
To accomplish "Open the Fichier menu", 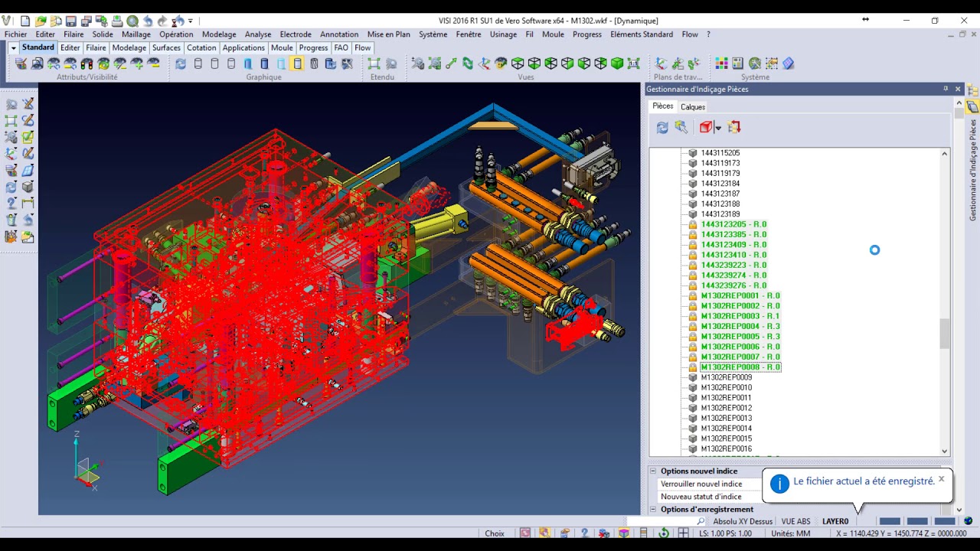I will [15, 34].
